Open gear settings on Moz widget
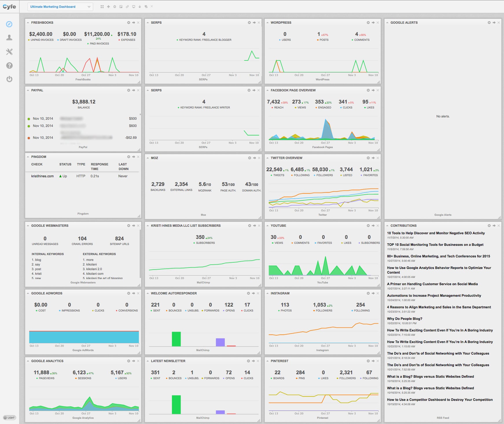Screen dimensions: 504x424 249,158
